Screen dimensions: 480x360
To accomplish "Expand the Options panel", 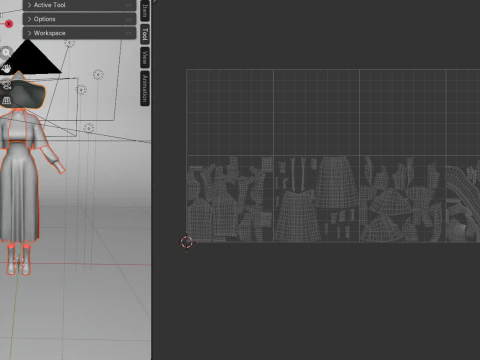I will [x=79, y=19].
